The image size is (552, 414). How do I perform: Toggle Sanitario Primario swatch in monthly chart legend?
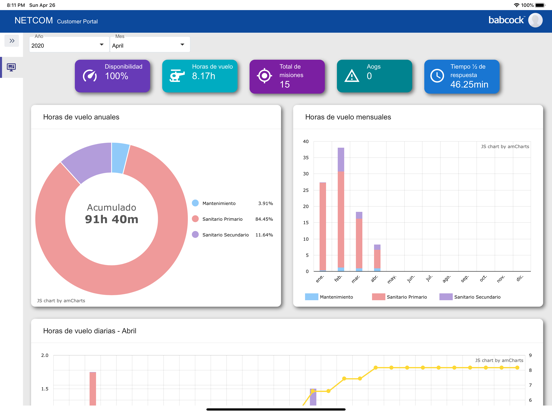(x=378, y=297)
